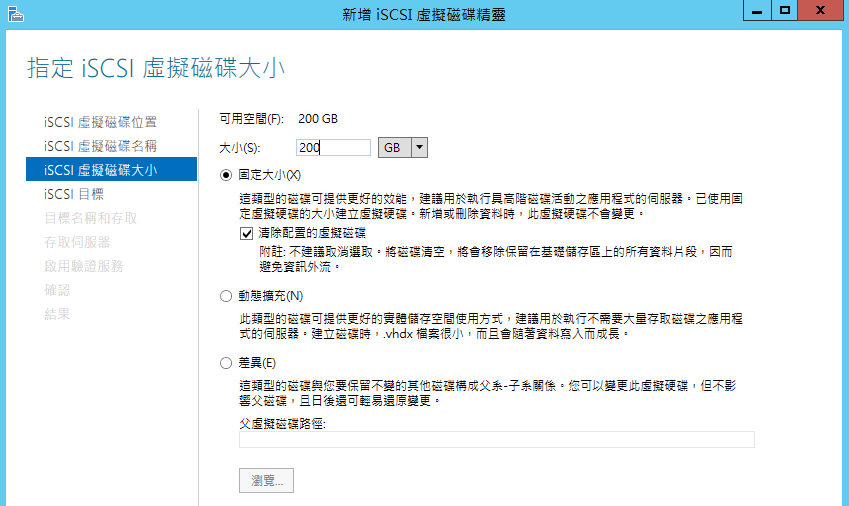Select the 固定大小 radio option
This screenshot has width=849, height=506.
pyautogui.click(x=226, y=175)
